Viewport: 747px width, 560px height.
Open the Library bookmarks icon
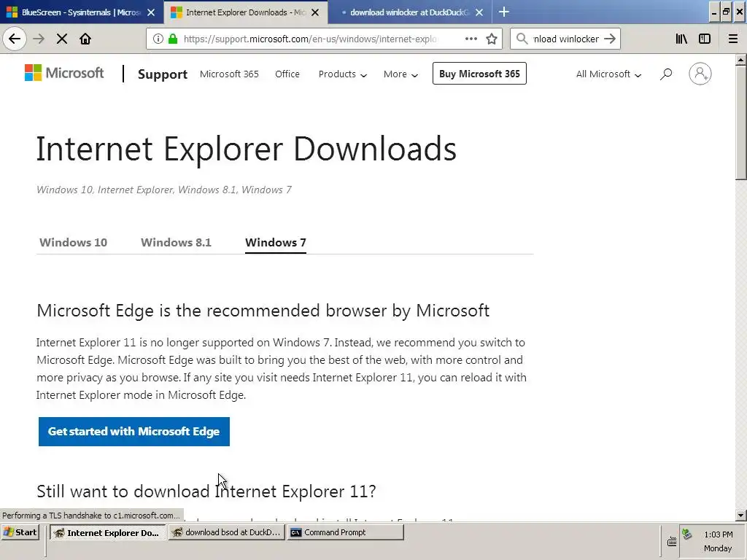[x=681, y=39]
